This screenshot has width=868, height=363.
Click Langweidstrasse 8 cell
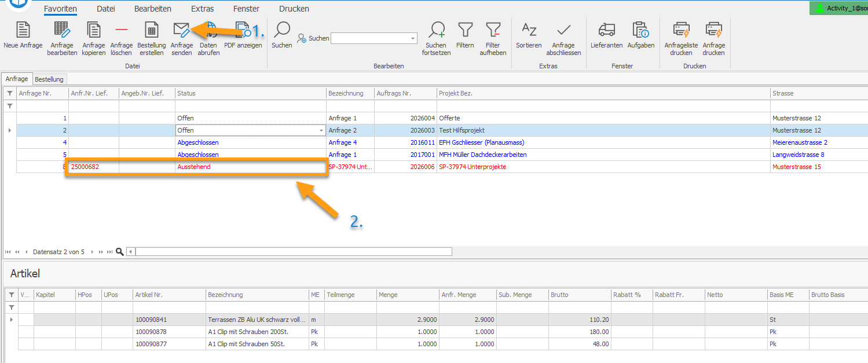[819, 155]
